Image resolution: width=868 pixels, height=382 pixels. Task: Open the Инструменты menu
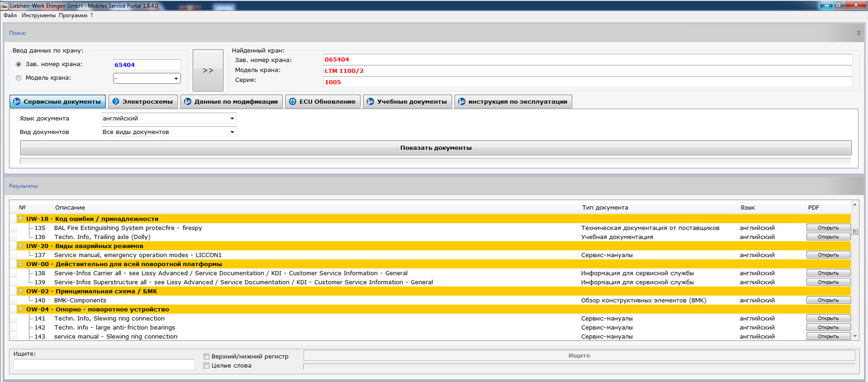[38, 15]
